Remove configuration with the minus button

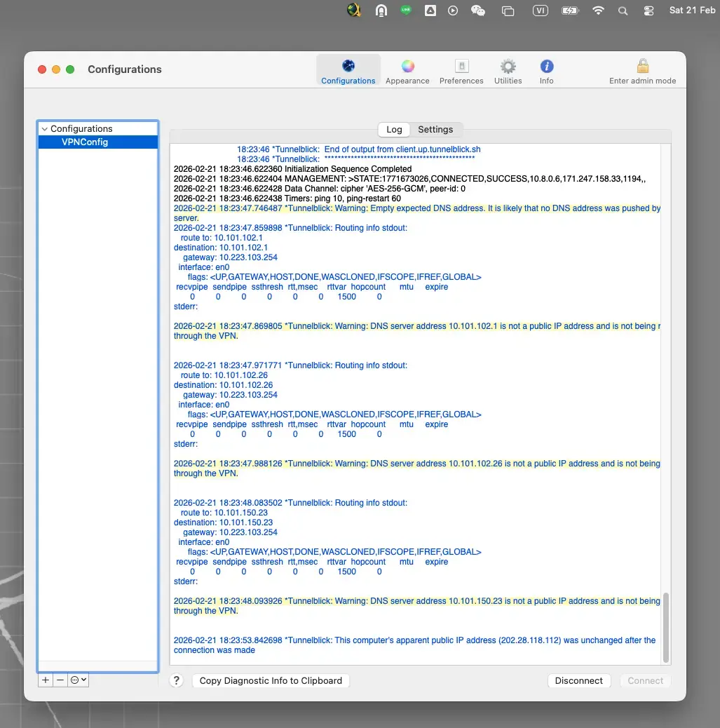[60, 680]
